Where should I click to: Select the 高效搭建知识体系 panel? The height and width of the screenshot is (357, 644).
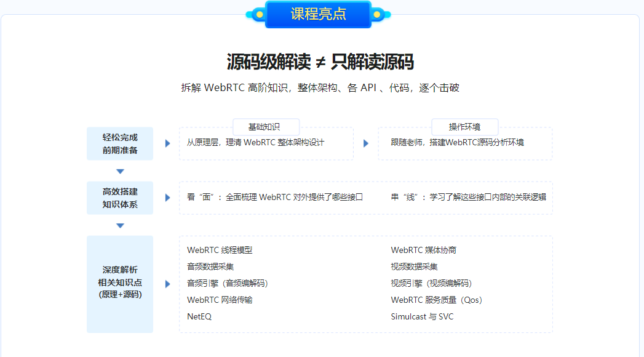[120, 198]
